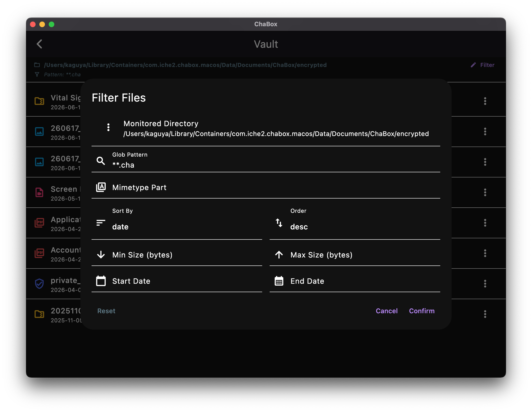
Task: Confirm the filter settings
Action: point(422,311)
